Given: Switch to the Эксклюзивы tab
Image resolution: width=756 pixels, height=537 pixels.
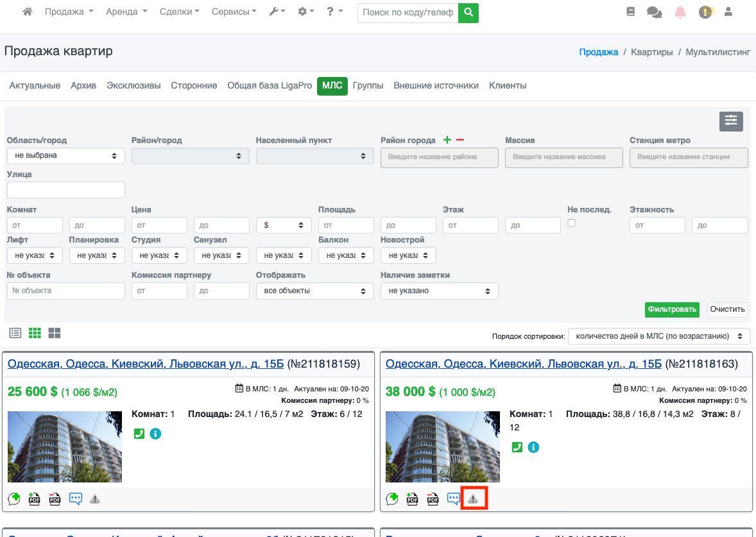Looking at the screenshot, I should (133, 85).
